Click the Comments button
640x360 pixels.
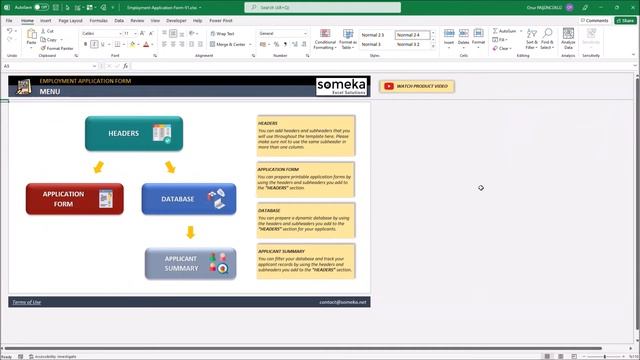[594, 20]
